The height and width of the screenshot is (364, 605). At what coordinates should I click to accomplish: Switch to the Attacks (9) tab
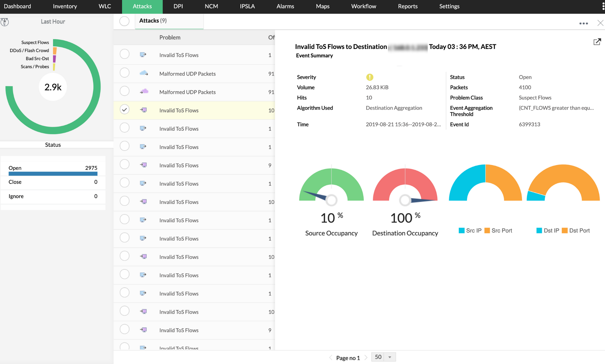(x=153, y=21)
